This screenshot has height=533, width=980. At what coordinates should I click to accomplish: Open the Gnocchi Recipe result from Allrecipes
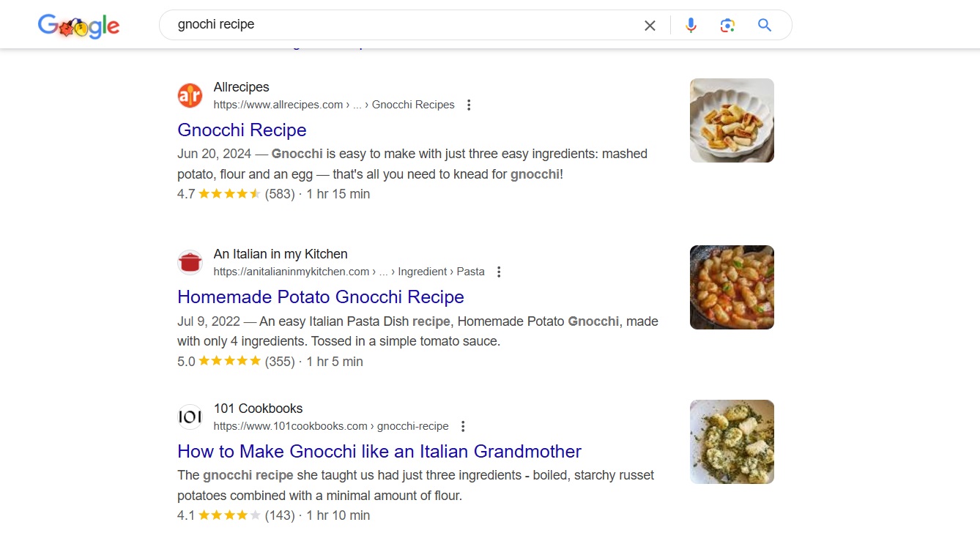(242, 130)
